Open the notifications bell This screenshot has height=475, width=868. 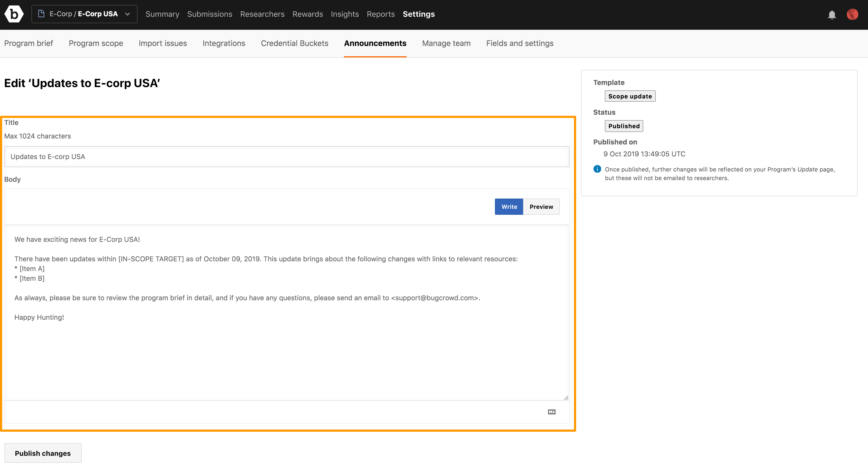832,15
